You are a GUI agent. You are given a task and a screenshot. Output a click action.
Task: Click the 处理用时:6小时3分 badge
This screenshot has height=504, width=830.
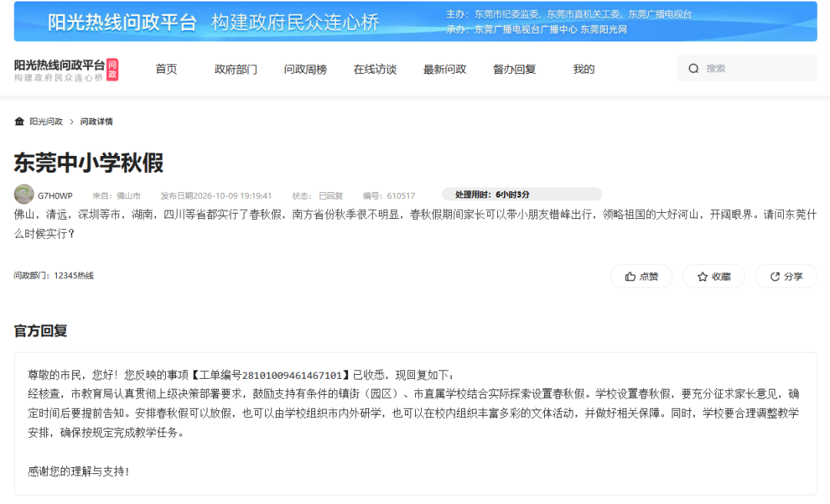click(x=522, y=194)
